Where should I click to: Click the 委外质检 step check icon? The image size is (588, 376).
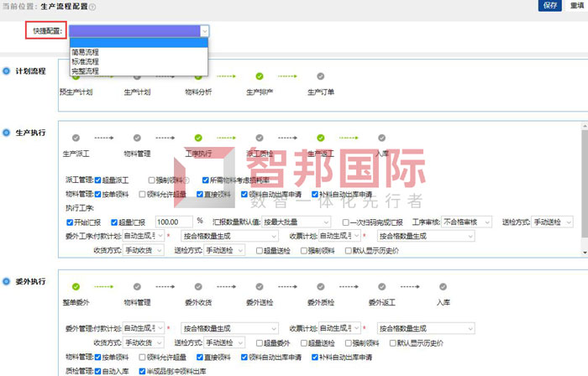[x=320, y=286]
